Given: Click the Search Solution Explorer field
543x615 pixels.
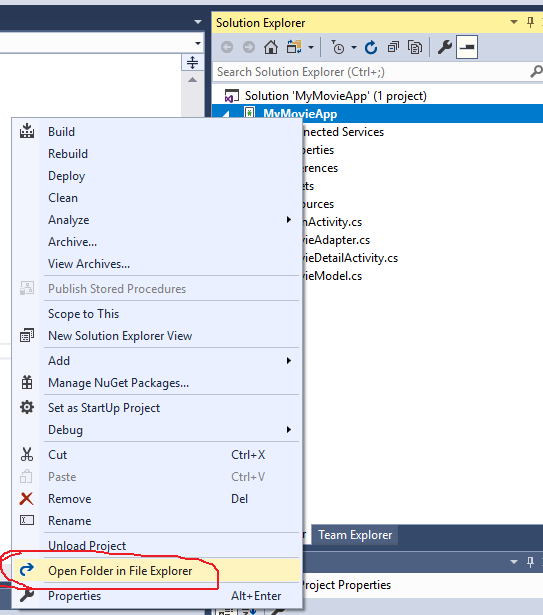Looking at the screenshot, I should 371,72.
